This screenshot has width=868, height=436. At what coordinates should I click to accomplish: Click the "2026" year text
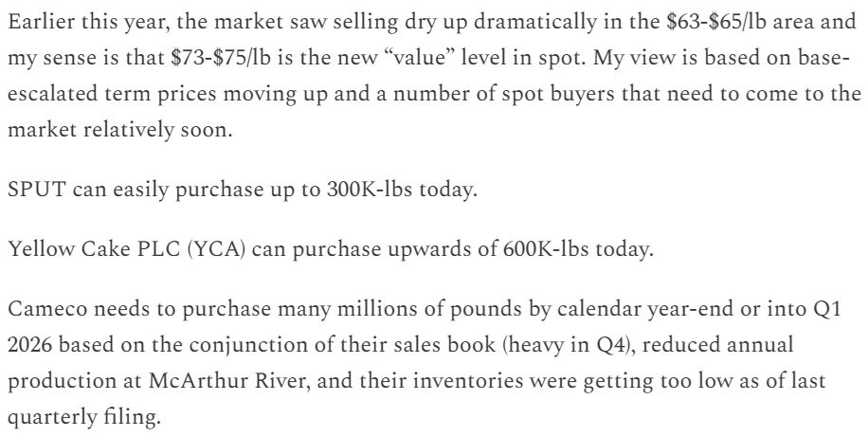coord(30,345)
